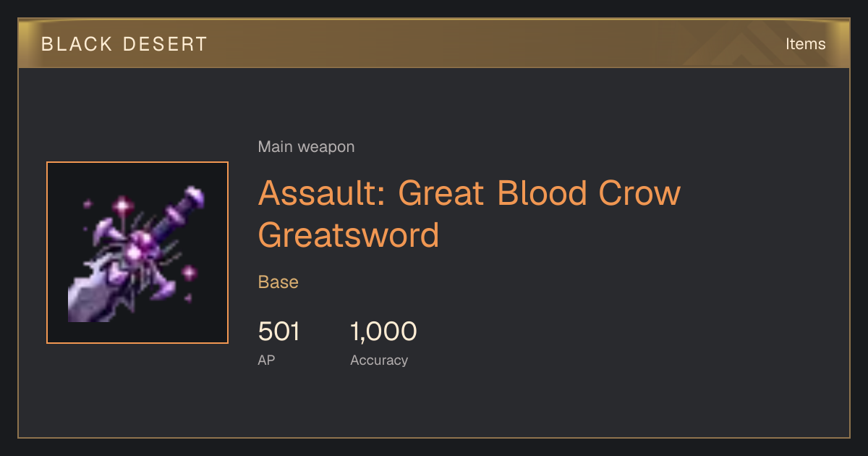This screenshot has height=456, width=868.
Task: Click the Blood Crow Greatsword item icon
Action: pos(137,253)
